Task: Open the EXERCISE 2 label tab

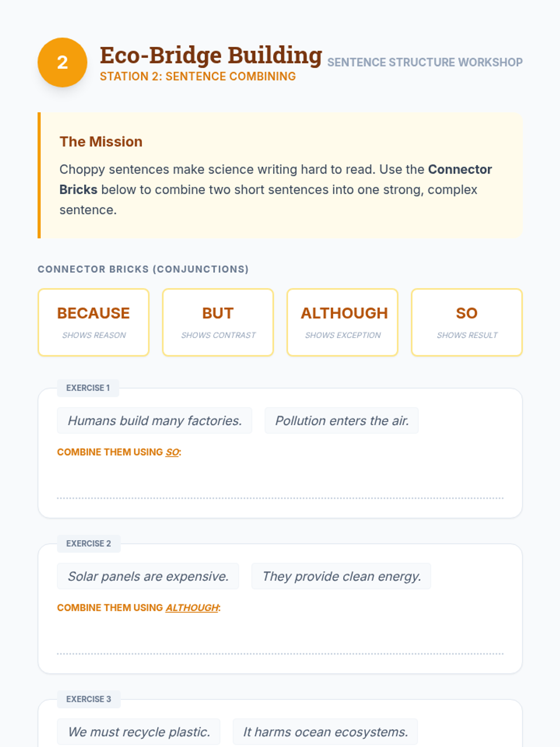Action: [x=89, y=543]
